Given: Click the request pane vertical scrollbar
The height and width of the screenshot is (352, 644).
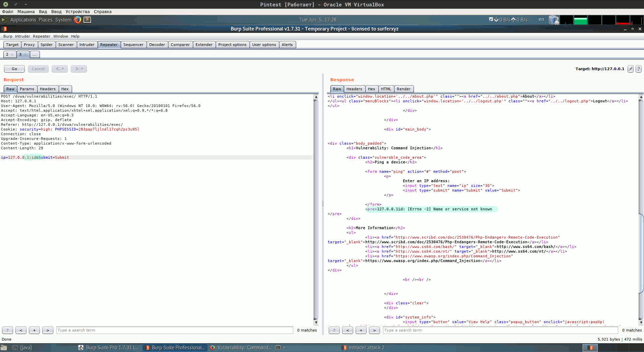Looking at the screenshot, I should 316,210.
